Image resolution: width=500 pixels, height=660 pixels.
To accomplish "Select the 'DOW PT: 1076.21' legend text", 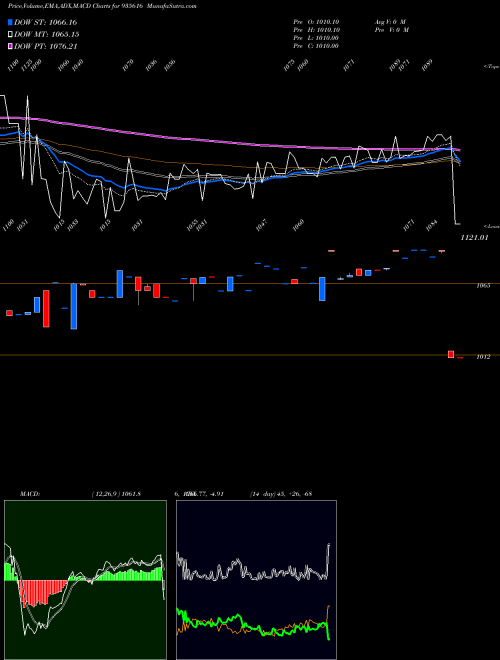I will tap(45, 46).
